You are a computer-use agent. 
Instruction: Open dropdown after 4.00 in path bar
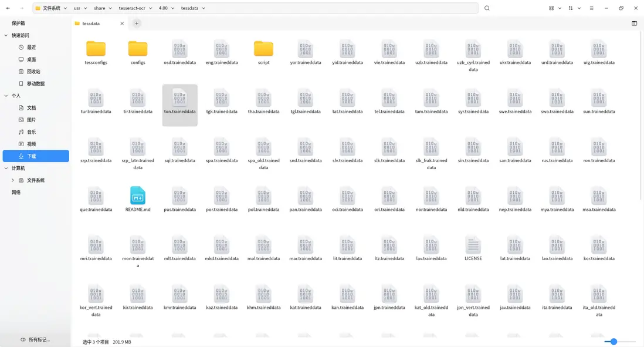(x=172, y=8)
